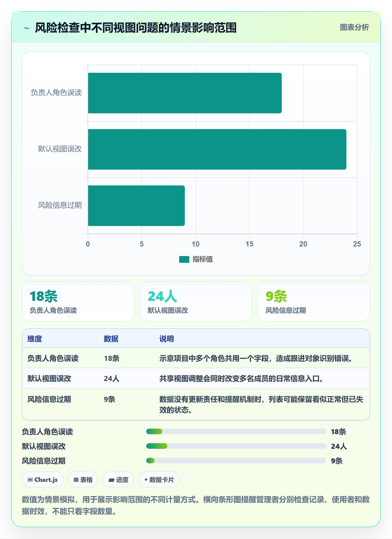The image size is (392, 539).
Task: Click the lightning icon beside the title
Action: (x=27, y=28)
